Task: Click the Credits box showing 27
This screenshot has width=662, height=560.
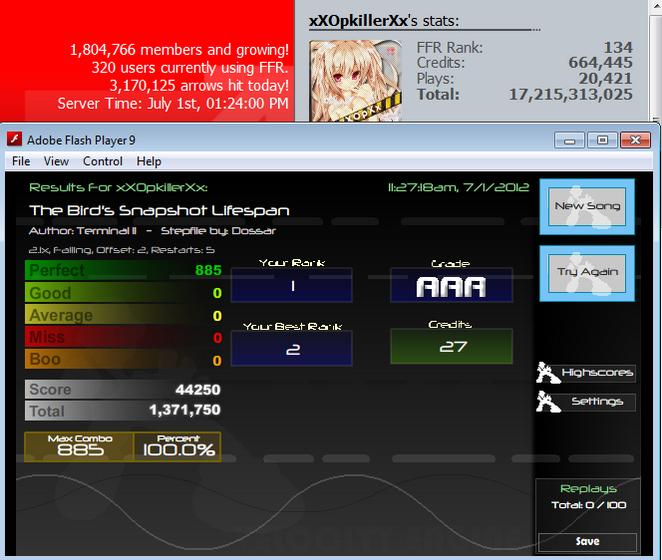Action: (x=451, y=346)
